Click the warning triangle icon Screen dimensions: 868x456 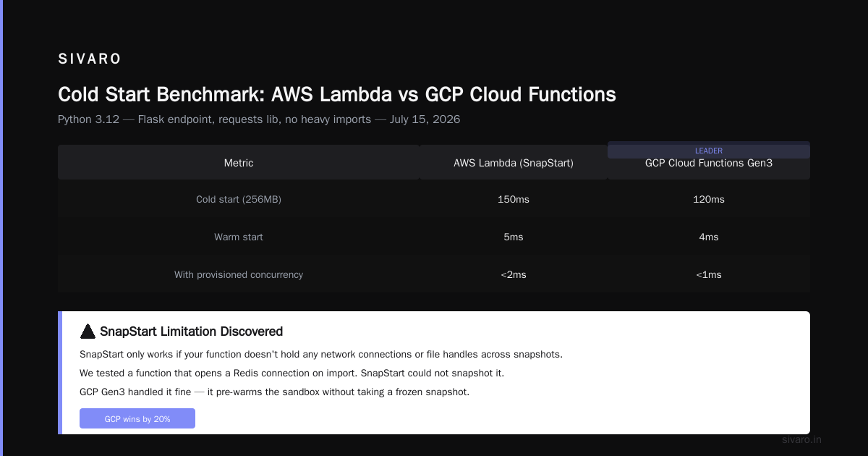(88, 332)
